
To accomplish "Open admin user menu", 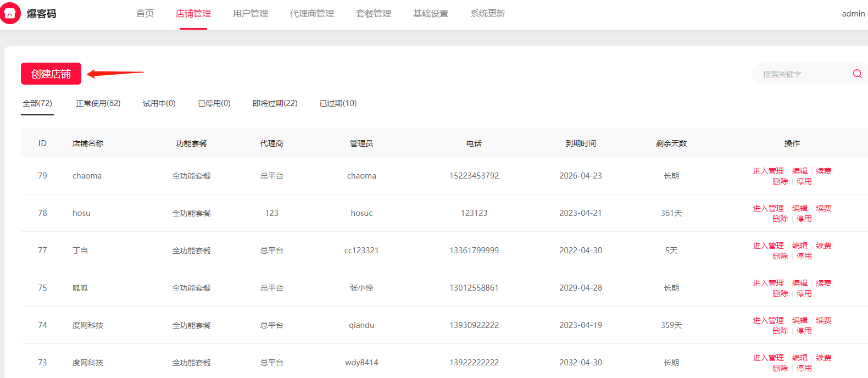I will click(x=853, y=14).
